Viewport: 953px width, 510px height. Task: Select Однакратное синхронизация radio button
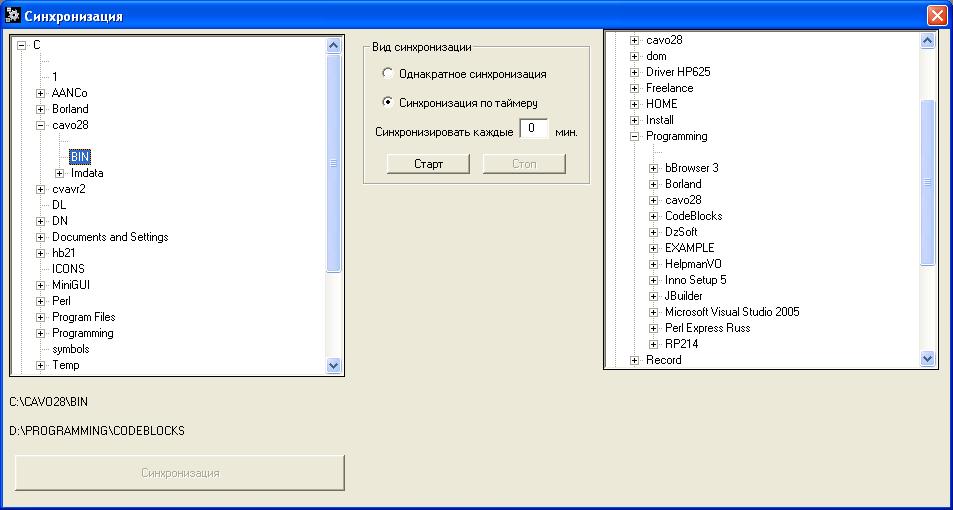(x=387, y=74)
